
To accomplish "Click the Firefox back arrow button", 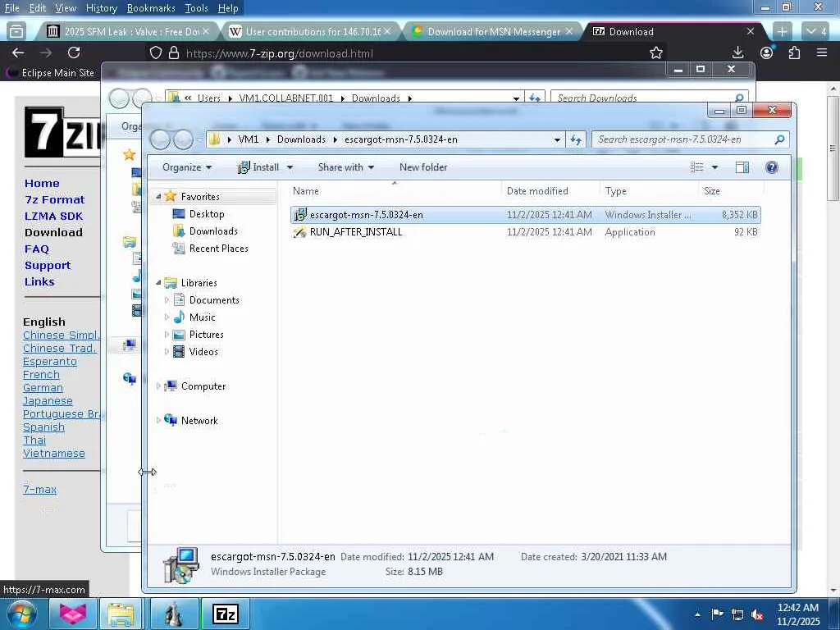I will pos(18,52).
